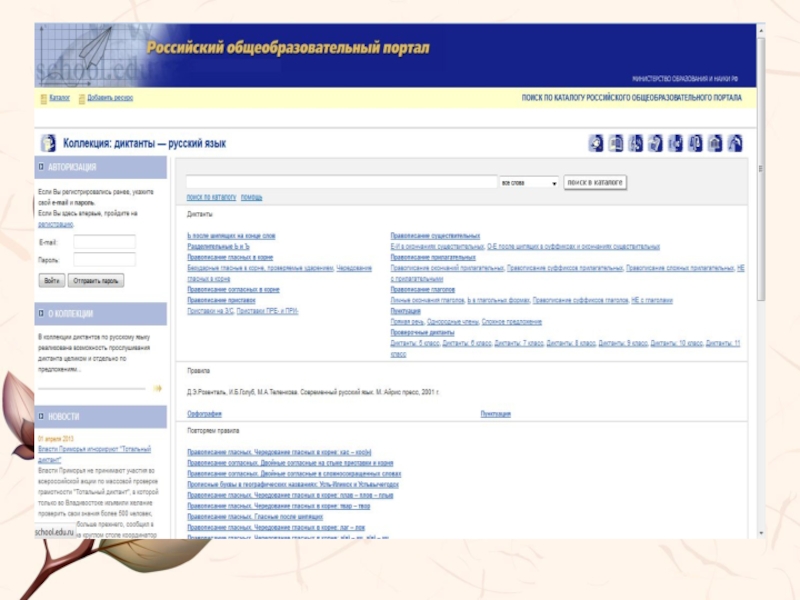Open 'Приставки на З/С' link

click(210, 311)
